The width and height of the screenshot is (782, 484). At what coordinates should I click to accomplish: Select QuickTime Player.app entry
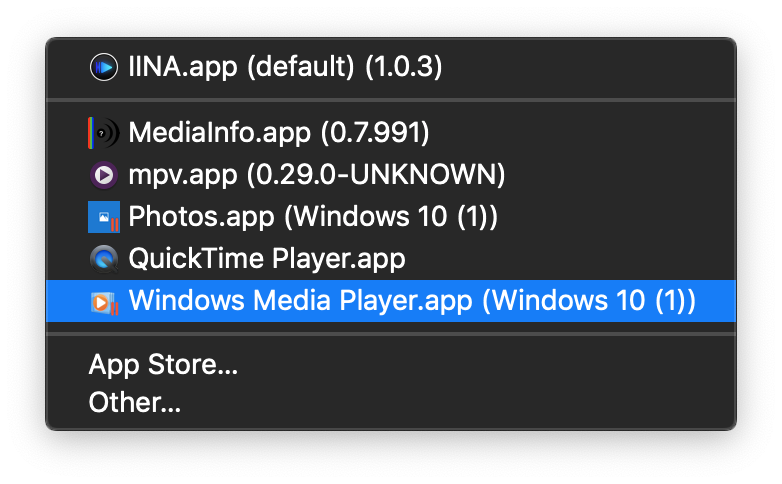pos(266,259)
